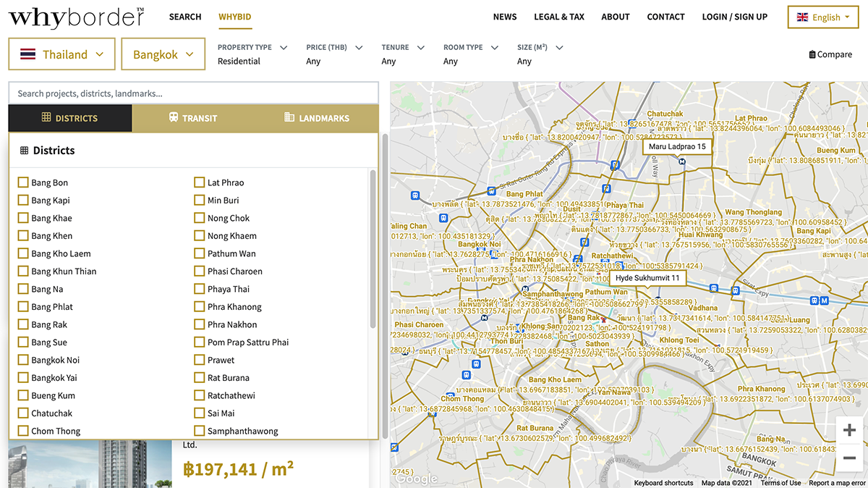Click Hyde Sukhumvit 11 map marker
The image size is (868, 488).
pos(647,278)
